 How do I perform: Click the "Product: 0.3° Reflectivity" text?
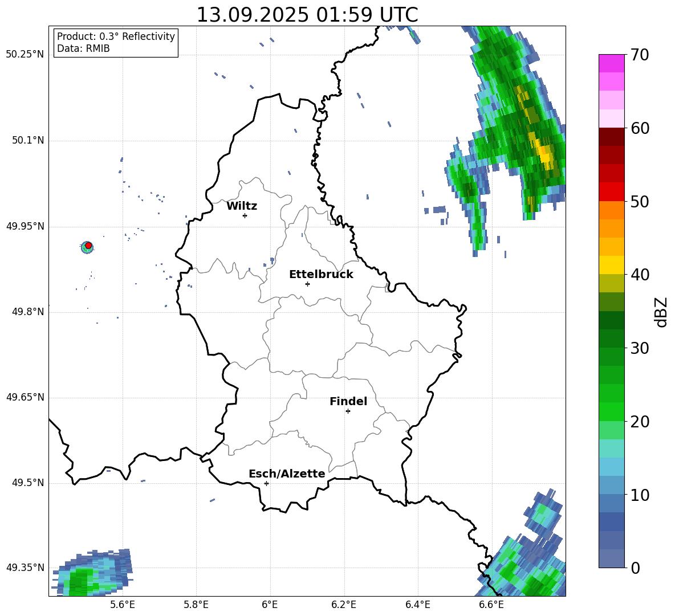116,36
